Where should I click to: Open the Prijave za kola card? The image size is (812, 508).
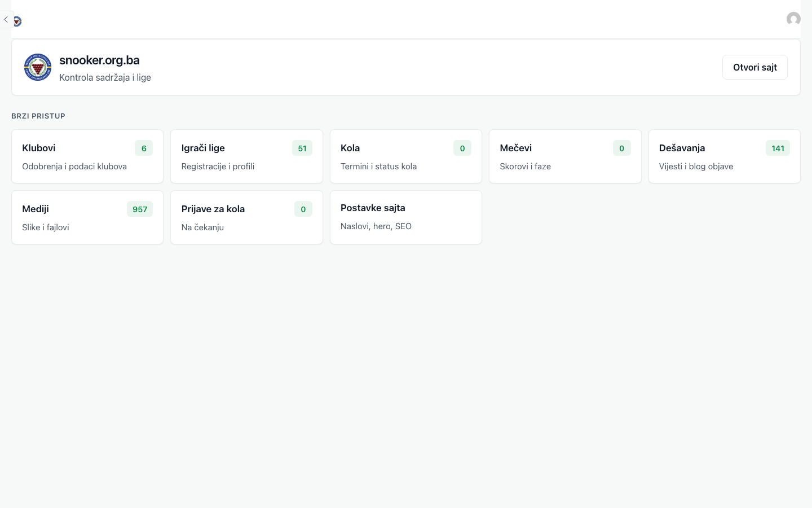(x=246, y=217)
